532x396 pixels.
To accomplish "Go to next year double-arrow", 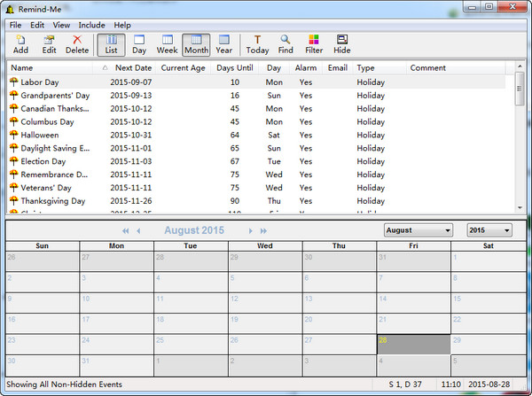I will coord(263,231).
